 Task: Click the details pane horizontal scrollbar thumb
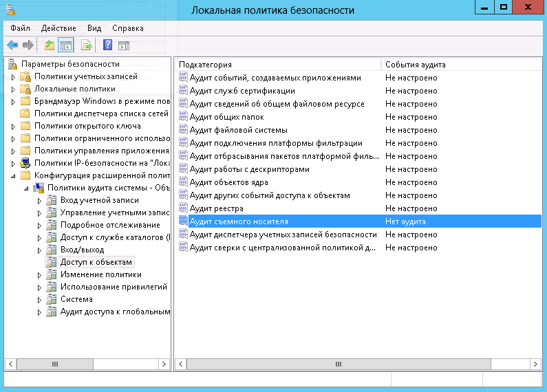pos(339,364)
